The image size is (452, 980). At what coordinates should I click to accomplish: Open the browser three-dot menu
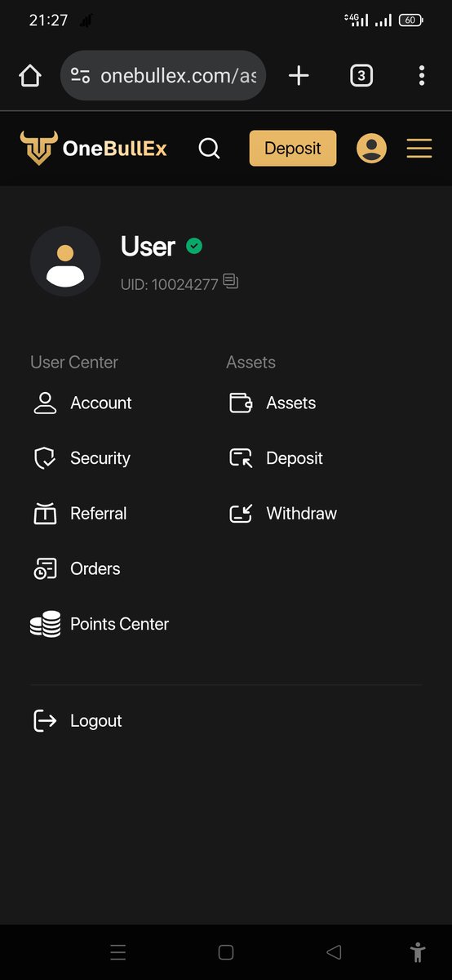coord(422,76)
